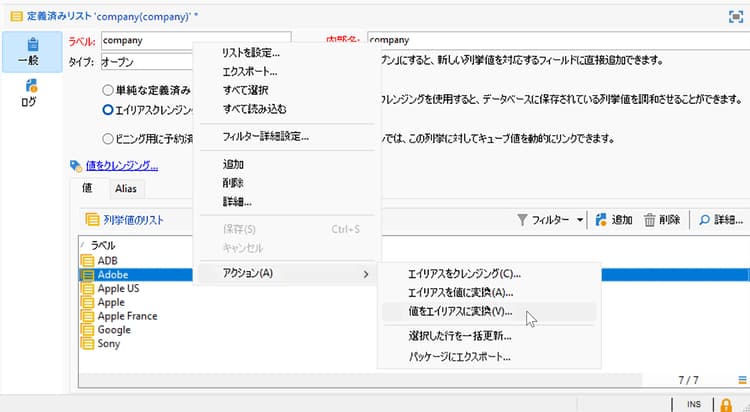Screen dimensions: 750x412
Task: Expand the アクション(A) submenu
Action: (x=287, y=273)
